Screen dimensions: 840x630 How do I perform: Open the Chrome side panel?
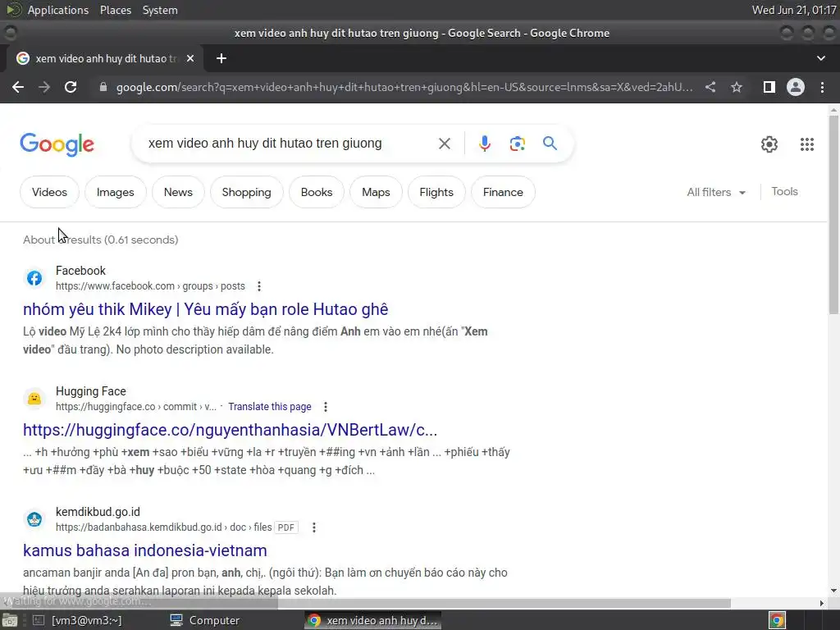769,87
